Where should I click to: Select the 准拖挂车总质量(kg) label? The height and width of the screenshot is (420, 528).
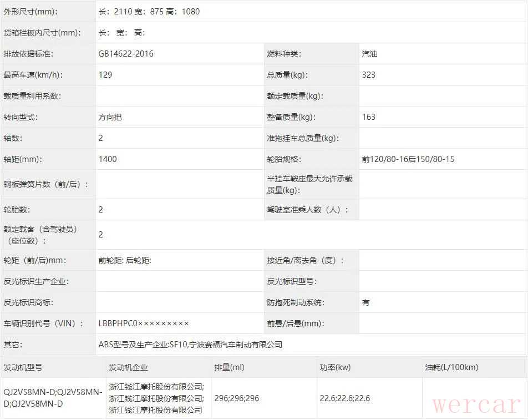pos(303,138)
